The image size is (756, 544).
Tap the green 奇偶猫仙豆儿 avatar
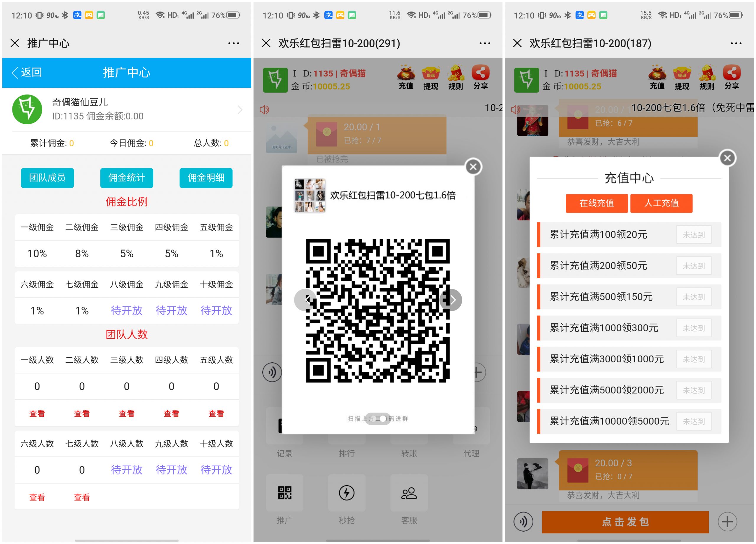27,109
